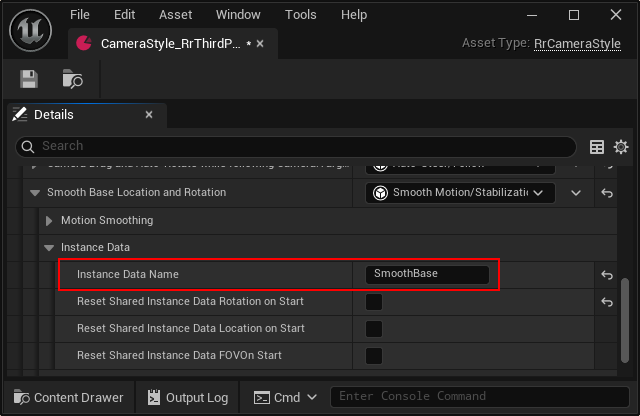Image resolution: width=640 pixels, height=416 pixels.
Task: Open the Tools menu
Action: (301, 15)
